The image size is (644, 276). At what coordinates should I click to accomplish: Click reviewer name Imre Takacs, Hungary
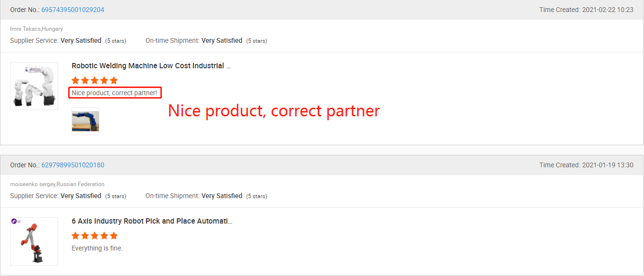coord(36,29)
